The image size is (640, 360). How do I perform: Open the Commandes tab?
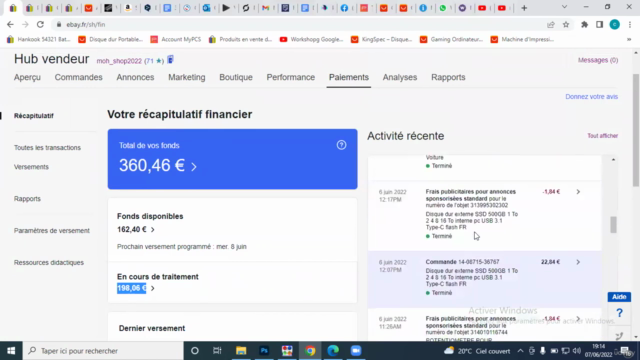pyautogui.click(x=78, y=77)
